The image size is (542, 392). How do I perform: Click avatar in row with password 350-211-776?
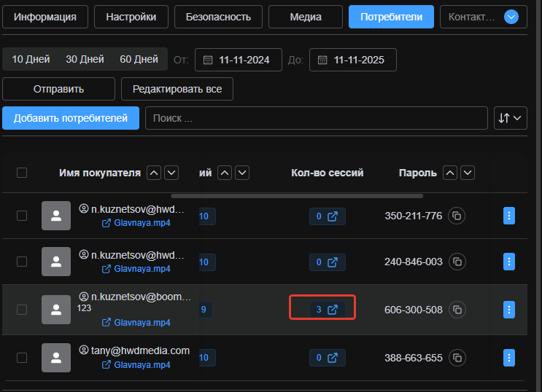tap(56, 216)
